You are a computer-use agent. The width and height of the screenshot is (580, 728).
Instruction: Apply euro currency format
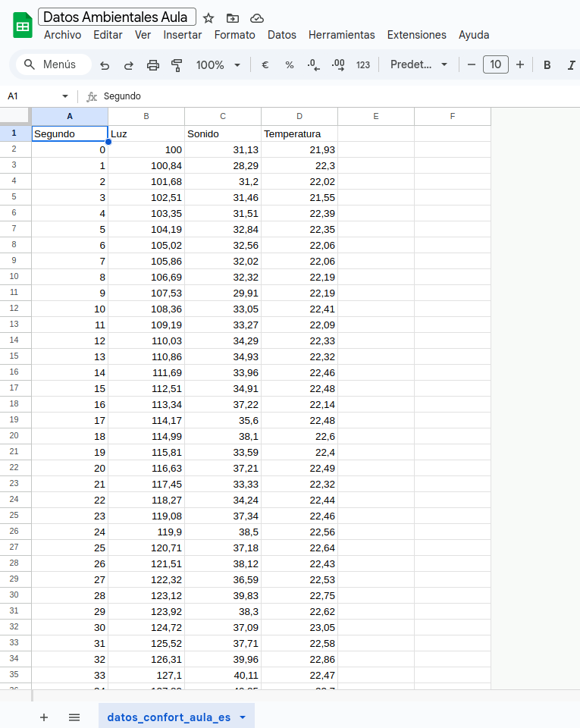pos(265,65)
